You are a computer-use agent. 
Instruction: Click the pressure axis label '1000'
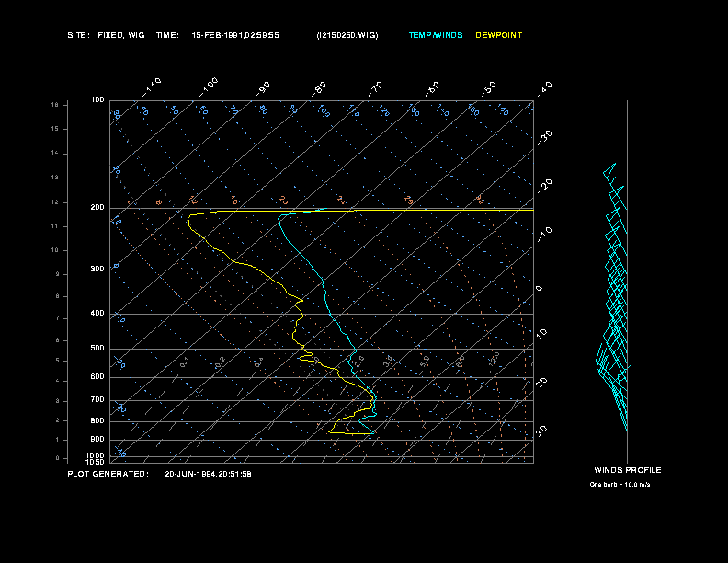tap(96, 455)
